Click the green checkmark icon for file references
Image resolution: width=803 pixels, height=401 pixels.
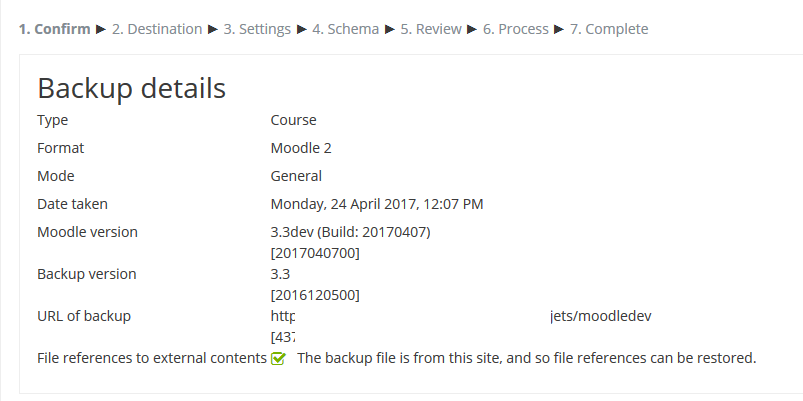click(278, 358)
